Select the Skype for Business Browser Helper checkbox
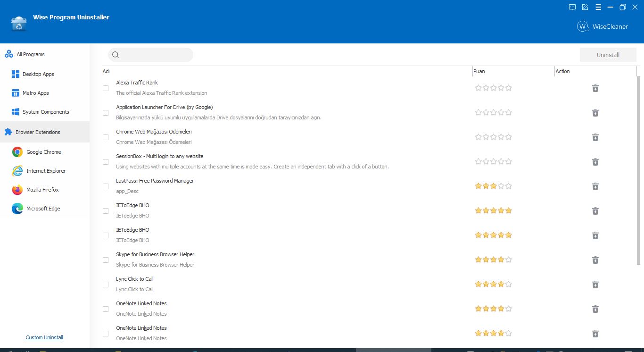 [x=106, y=260]
